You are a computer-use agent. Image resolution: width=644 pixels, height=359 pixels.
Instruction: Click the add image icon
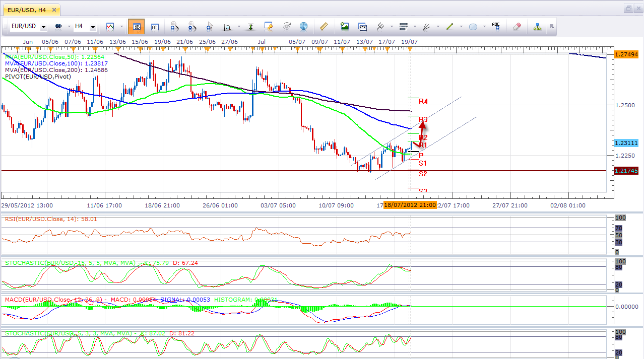click(345, 26)
